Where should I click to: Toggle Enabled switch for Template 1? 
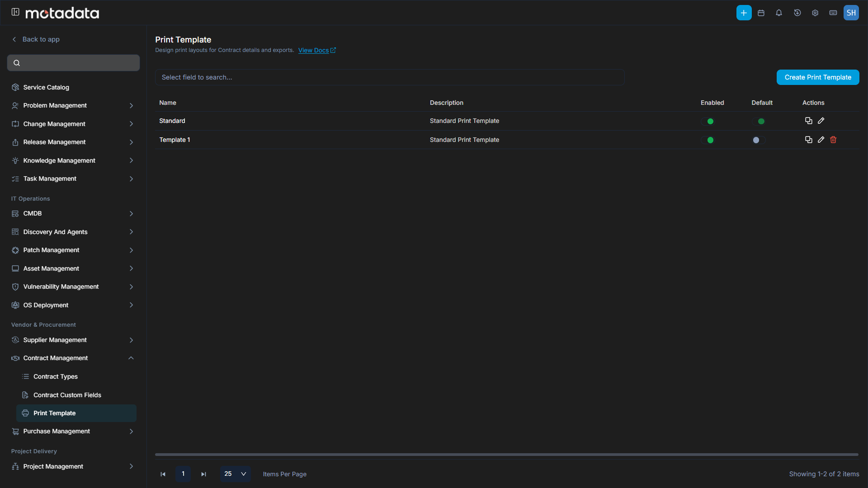(x=708, y=140)
